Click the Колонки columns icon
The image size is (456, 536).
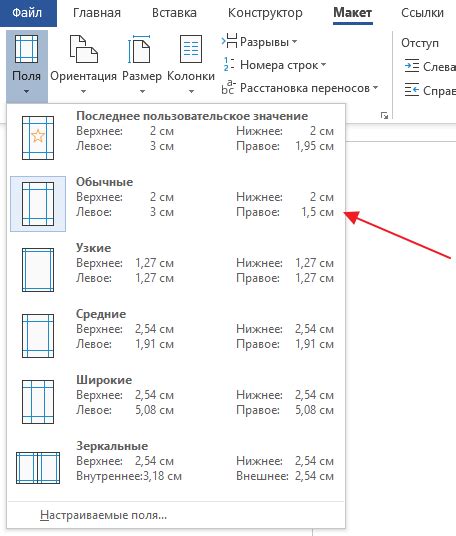pyautogui.click(x=191, y=49)
